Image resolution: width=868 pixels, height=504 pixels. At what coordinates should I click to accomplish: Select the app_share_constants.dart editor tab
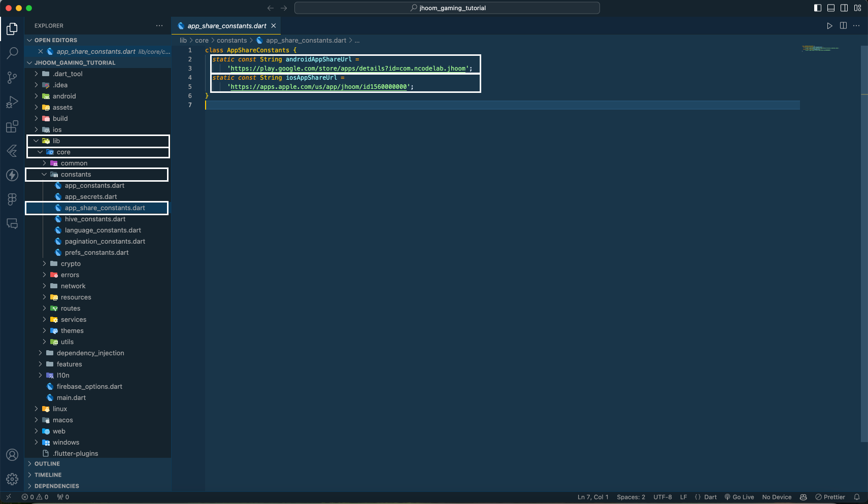(x=226, y=26)
